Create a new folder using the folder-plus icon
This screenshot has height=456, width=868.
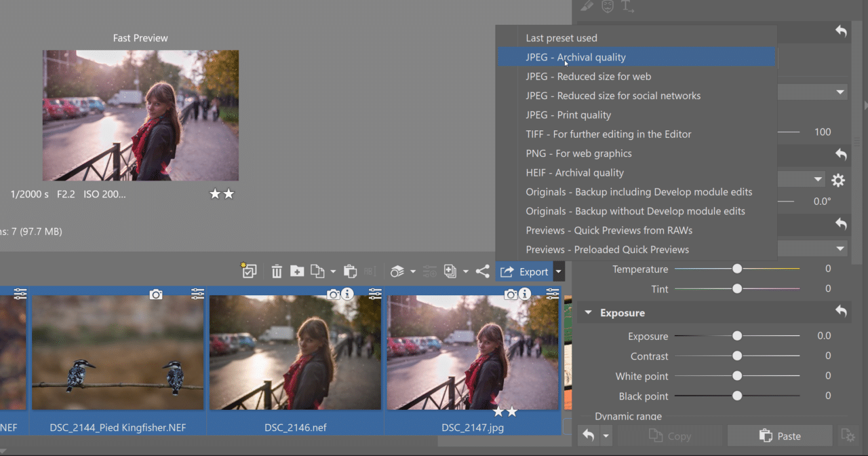click(297, 270)
